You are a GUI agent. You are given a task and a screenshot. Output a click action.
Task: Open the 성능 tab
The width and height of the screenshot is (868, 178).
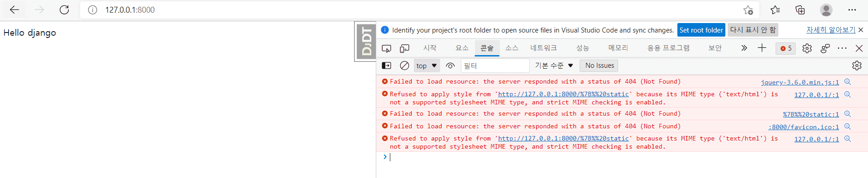[x=582, y=48]
